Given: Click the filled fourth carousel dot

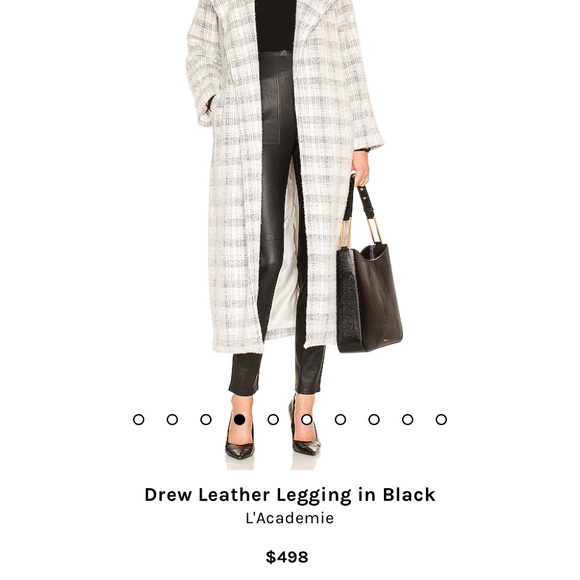Looking at the screenshot, I should pos(239,419).
